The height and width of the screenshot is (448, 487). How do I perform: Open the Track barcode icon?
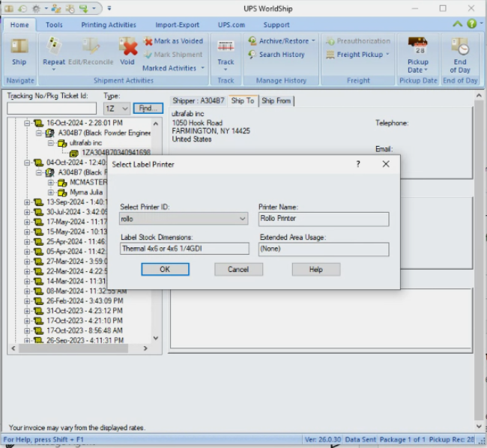click(226, 46)
